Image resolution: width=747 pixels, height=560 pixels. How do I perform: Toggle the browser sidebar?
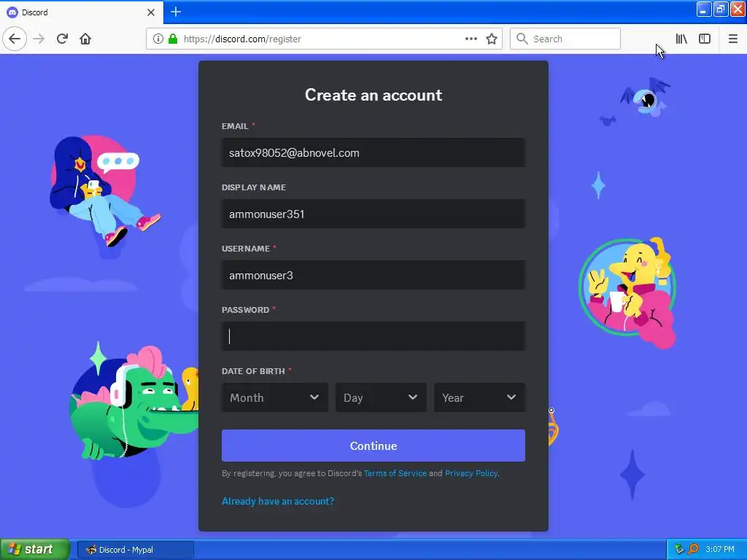pyautogui.click(x=705, y=39)
